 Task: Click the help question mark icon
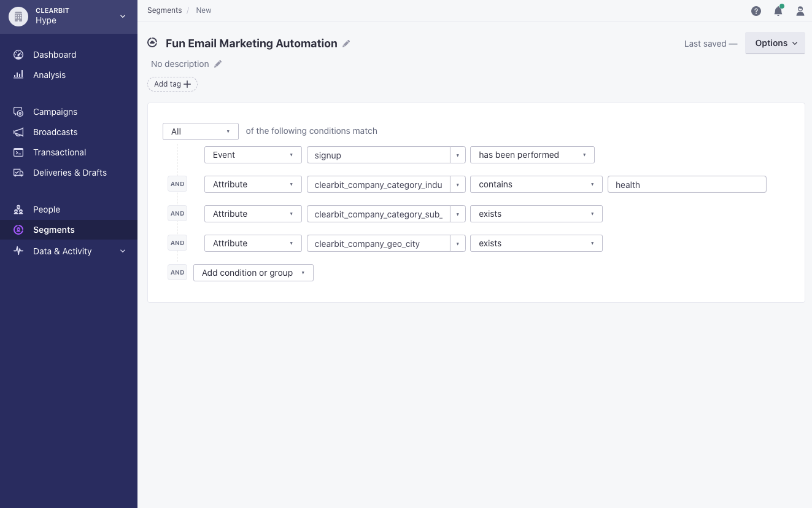click(x=756, y=11)
